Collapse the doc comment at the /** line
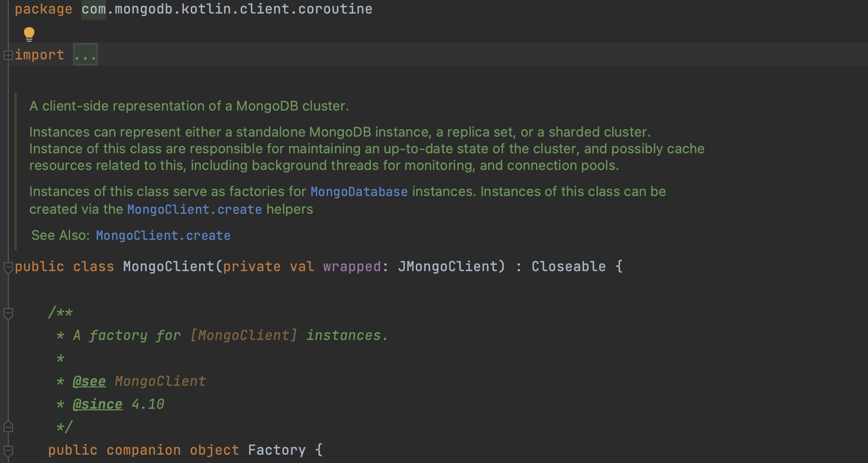This screenshot has width=868, height=463. click(8, 313)
